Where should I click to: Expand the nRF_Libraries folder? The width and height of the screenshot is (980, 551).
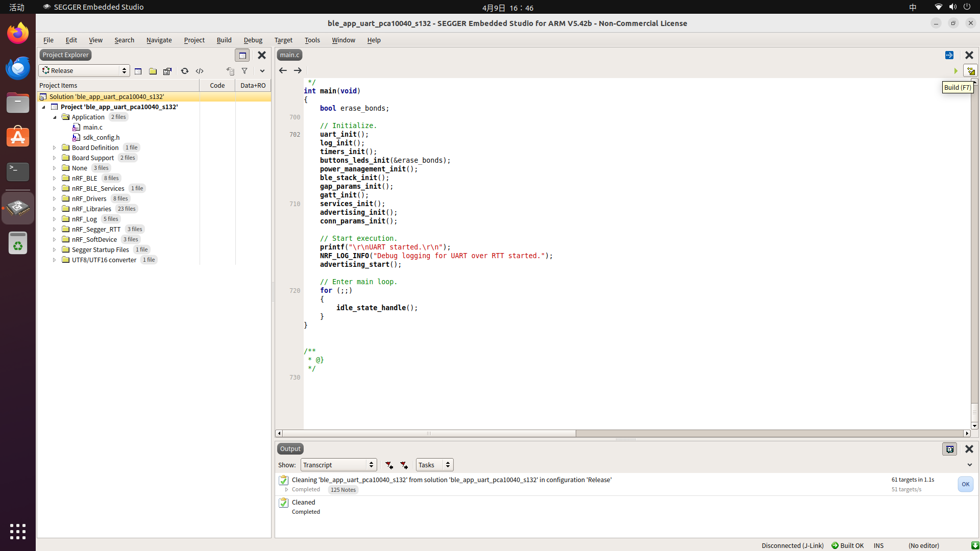click(55, 209)
